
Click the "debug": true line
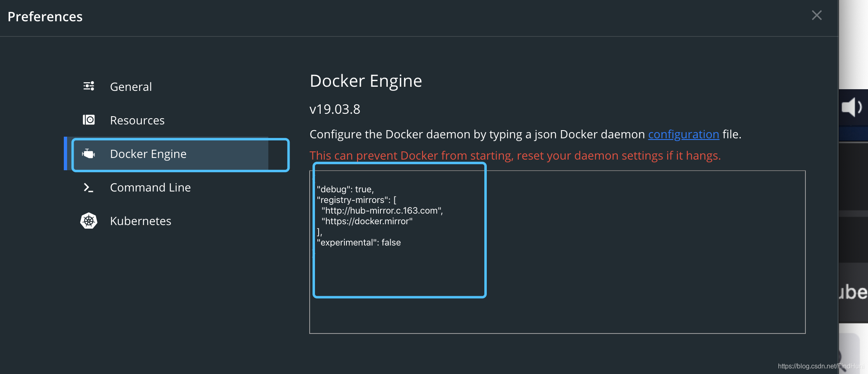345,189
